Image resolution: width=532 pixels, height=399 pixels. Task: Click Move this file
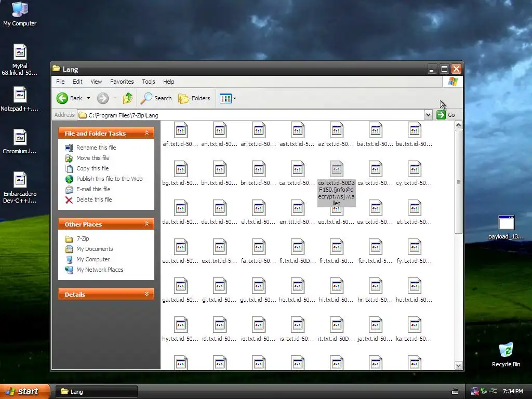92,158
